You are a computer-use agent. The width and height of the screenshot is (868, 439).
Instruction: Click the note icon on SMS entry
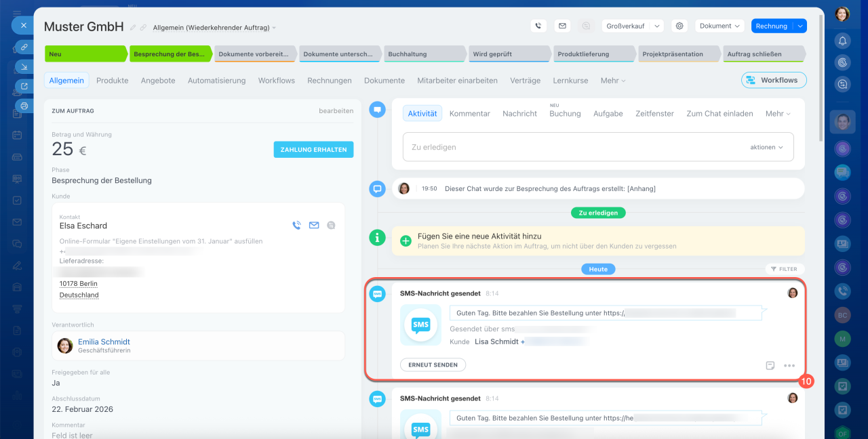(x=770, y=365)
